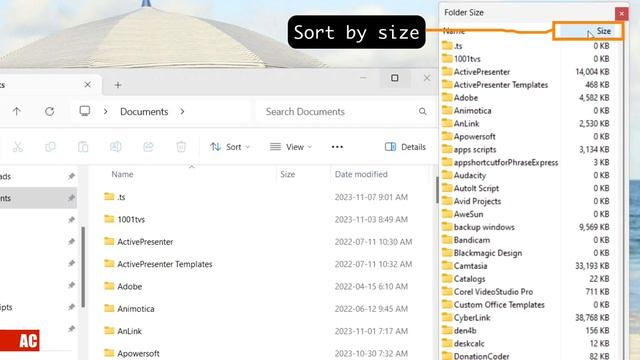Open a new tab with plus button
Image resolution: width=640 pixels, height=360 pixels.
(118, 85)
